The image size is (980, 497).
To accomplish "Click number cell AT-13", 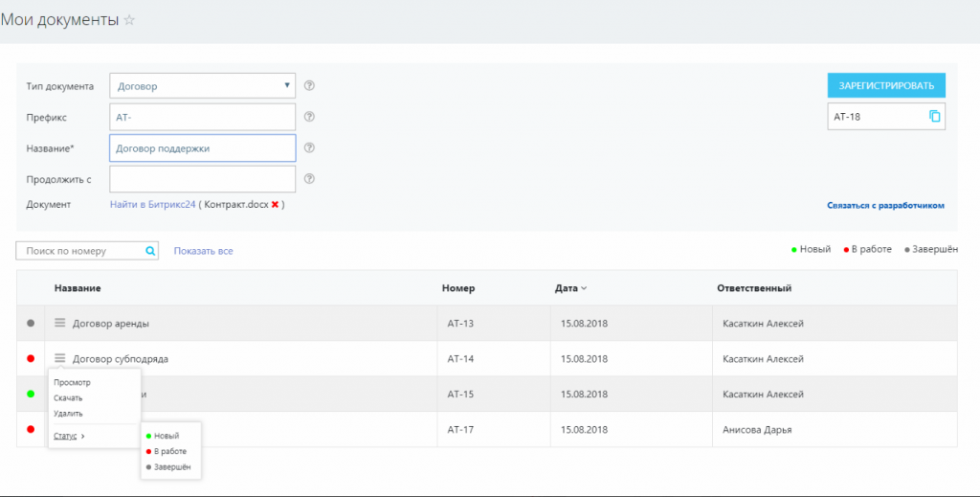I will tap(460, 324).
